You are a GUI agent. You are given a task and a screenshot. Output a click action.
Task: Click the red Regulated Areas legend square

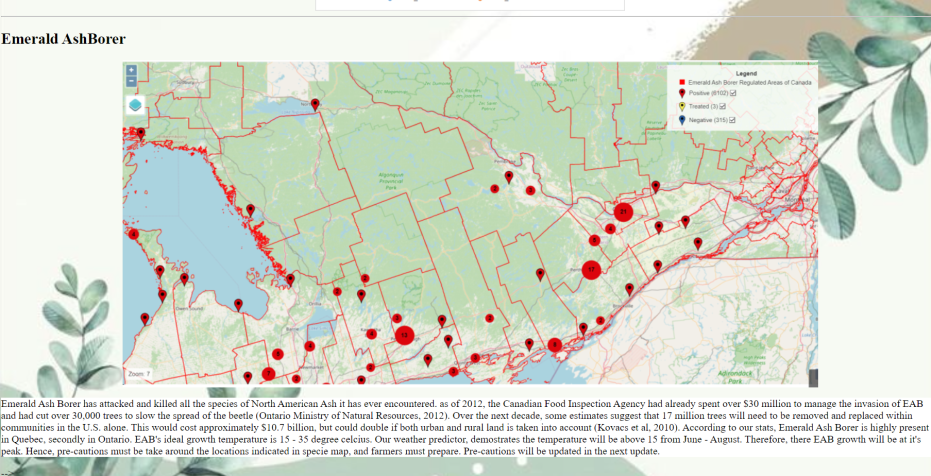point(682,82)
